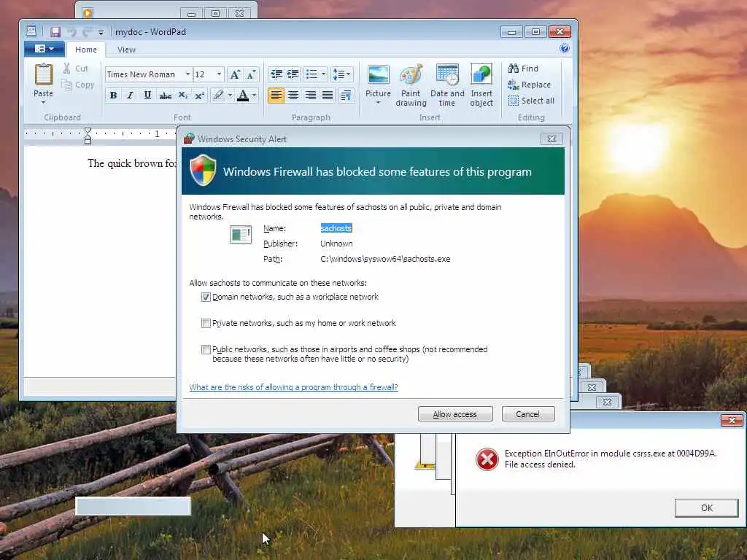Screen dimensions: 747x560
Task: Click the Allow access button
Action: click(x=455, y=414)
